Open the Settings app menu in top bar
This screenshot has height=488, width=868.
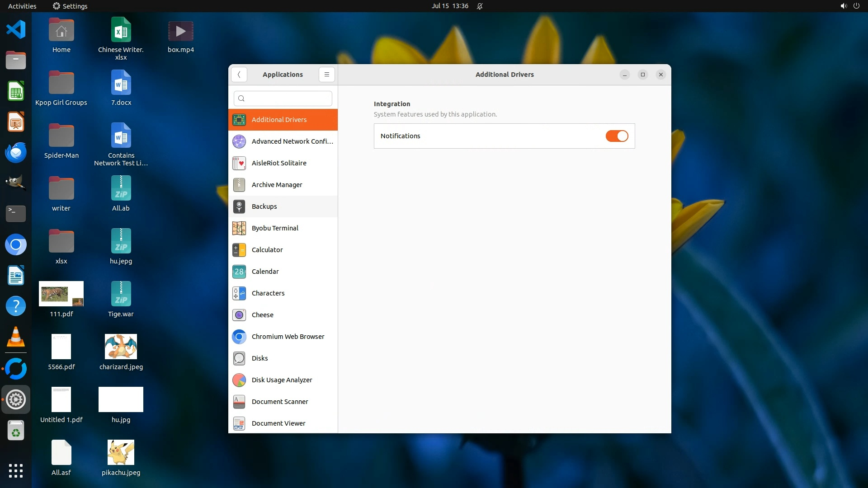point(70,6)
